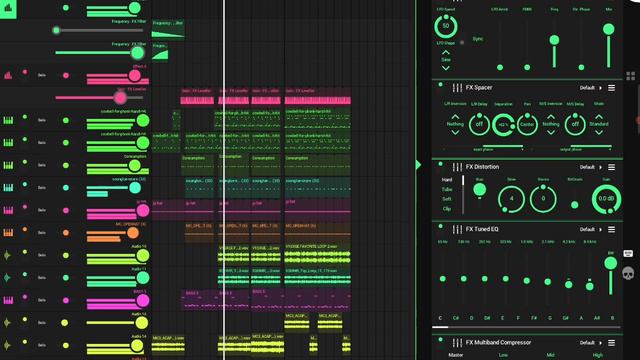Toggle the Consumption track's small mute dot
The width and height of the screenshot is (640, 360).
pos(25,162)
